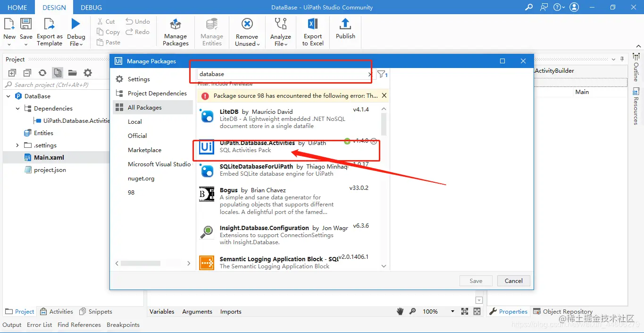This screenshot has height=333, width=644.
Task: Open search icon in title bar
Action: [x=529, y=7]
